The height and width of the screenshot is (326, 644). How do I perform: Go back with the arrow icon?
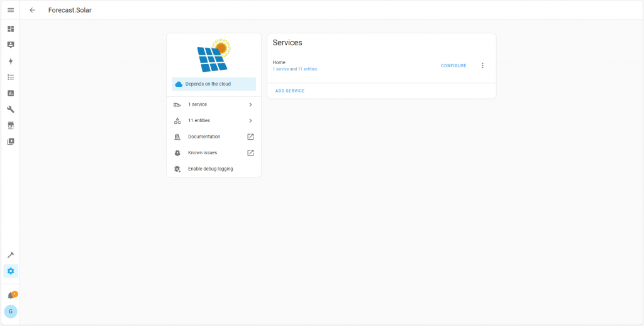[33, 10]
